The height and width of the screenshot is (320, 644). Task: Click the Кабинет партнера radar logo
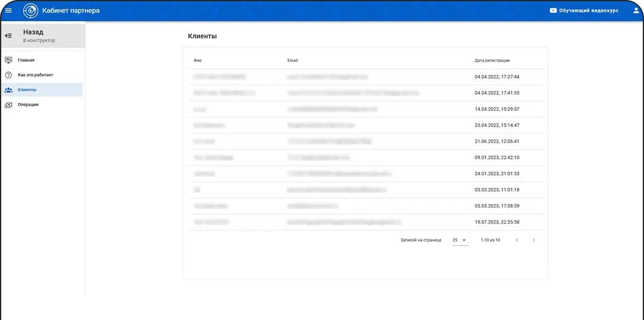[x=30, y=10]
